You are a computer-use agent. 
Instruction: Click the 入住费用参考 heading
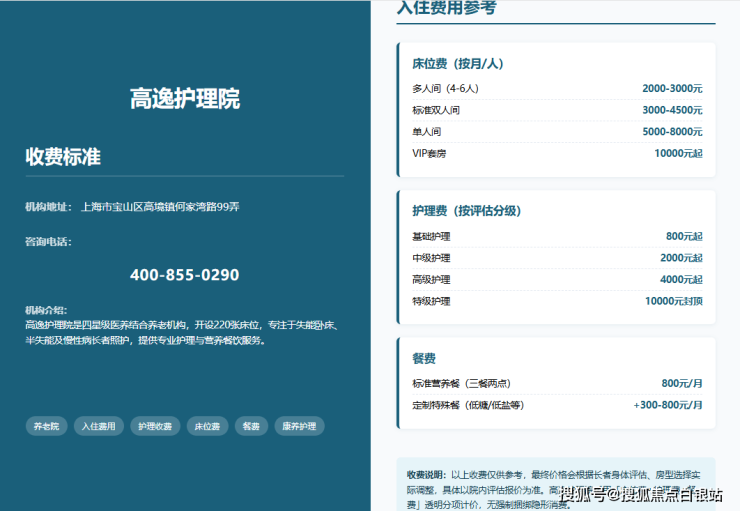pyautogui.click(x=446, y=8)
